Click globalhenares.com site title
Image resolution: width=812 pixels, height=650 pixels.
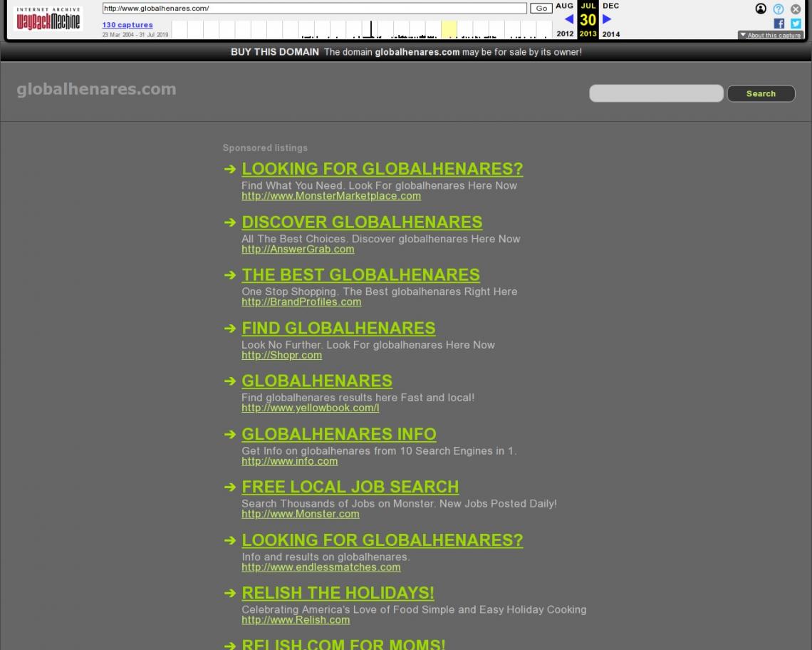pos(96,89)
